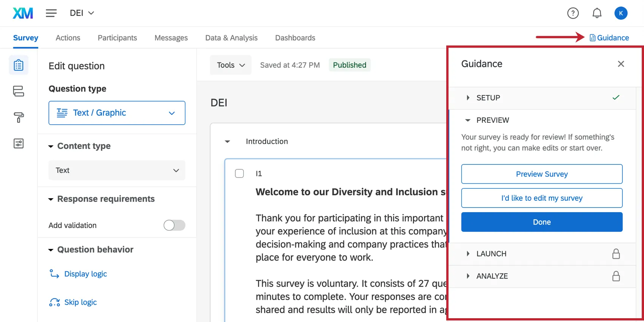Open the notifications bell
The width and height of the screenshot is (644, 322).
(597, 13)
